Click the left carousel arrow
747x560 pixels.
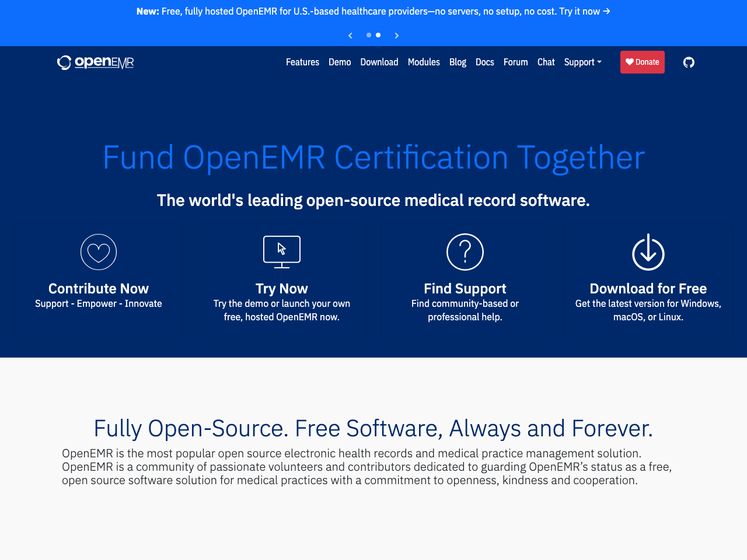[x=350, y=35]
